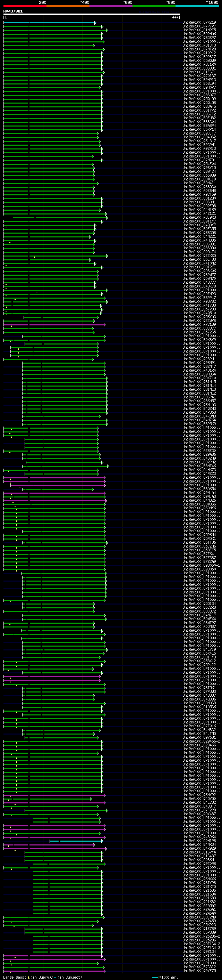Select hit label UniRef100_C1FG71

click(x=199, y=72)
